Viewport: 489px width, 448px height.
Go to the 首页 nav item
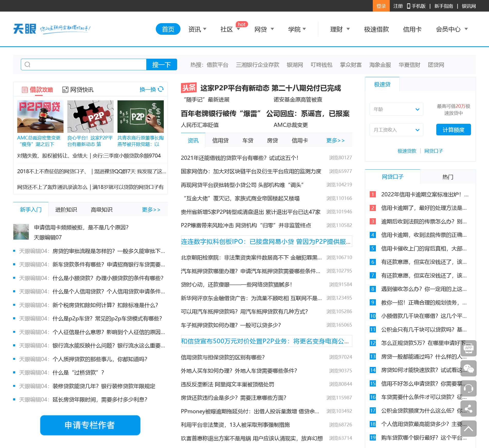[x=168, y=29]
